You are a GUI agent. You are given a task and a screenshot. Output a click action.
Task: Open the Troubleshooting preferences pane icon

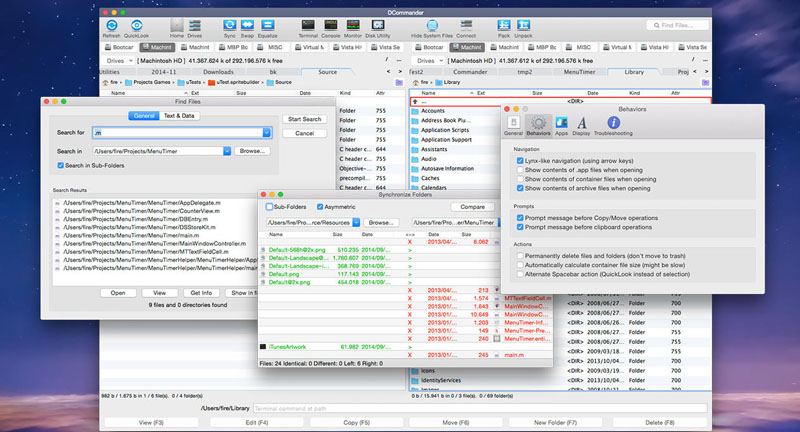(613, 120)
